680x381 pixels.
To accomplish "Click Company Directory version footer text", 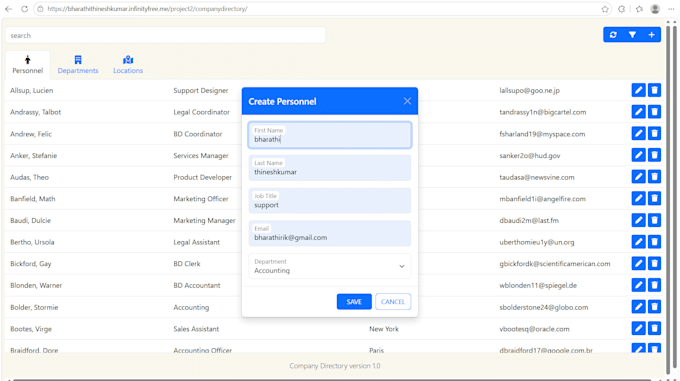I will click(x=335, y=366).
